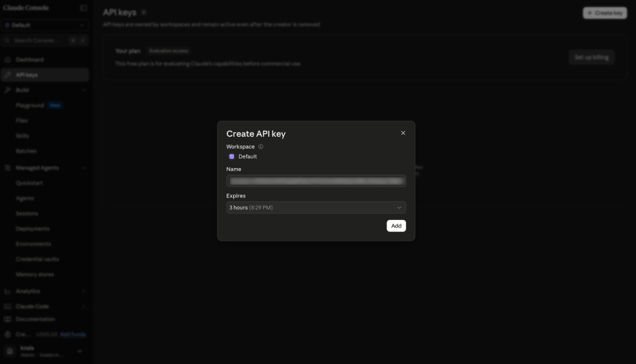
Task: Click the Name input field
Action: (316, 181)
